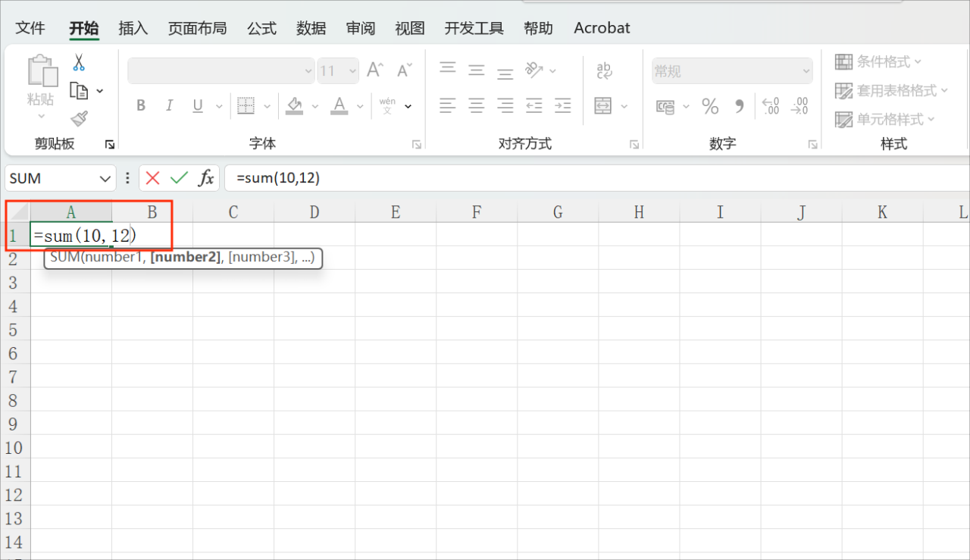Click 条件格式 button

coord(879,61)
